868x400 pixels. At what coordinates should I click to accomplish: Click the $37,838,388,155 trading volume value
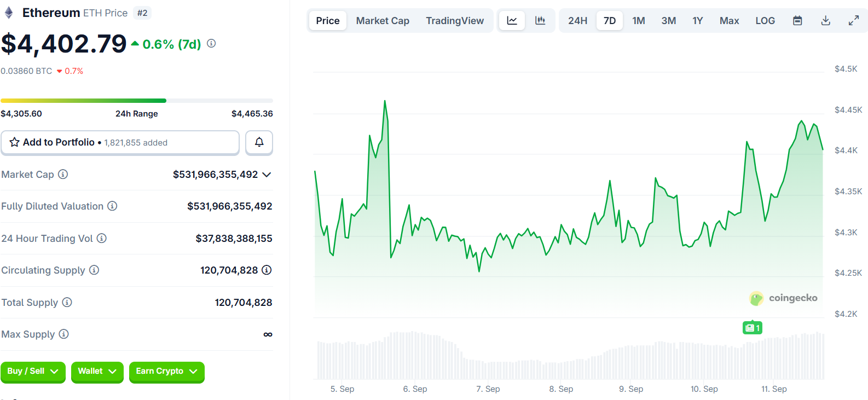click(x=234, y=239)
